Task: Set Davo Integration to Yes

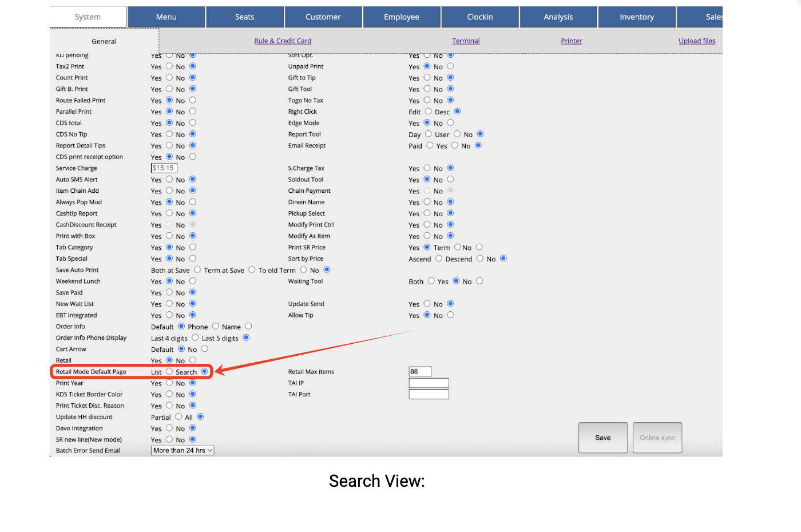Action: (x=169, y=428)
